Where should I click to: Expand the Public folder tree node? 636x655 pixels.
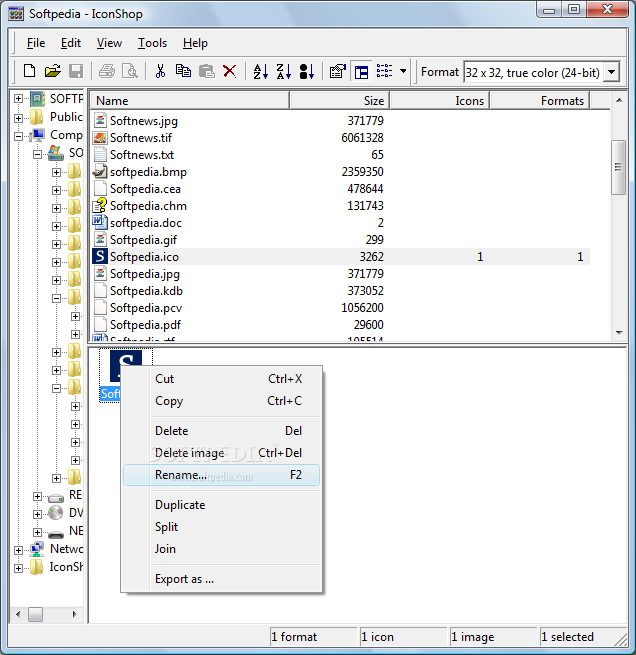18,118
